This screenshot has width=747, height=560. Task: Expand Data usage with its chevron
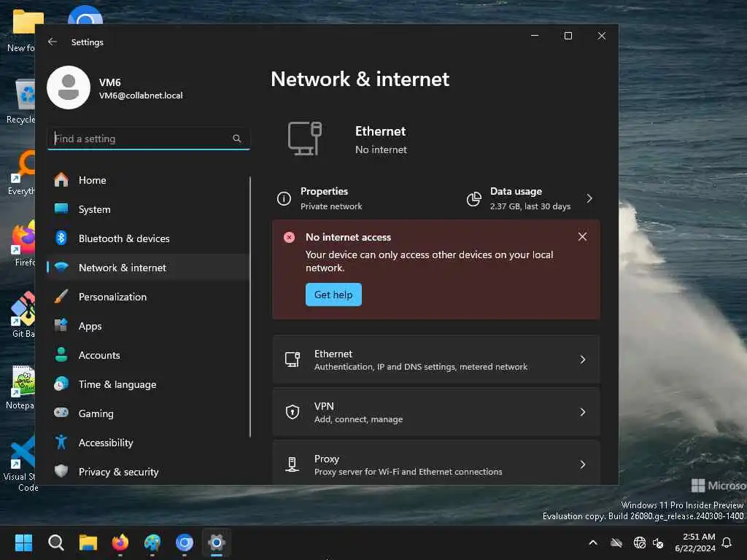pos(589,198)
